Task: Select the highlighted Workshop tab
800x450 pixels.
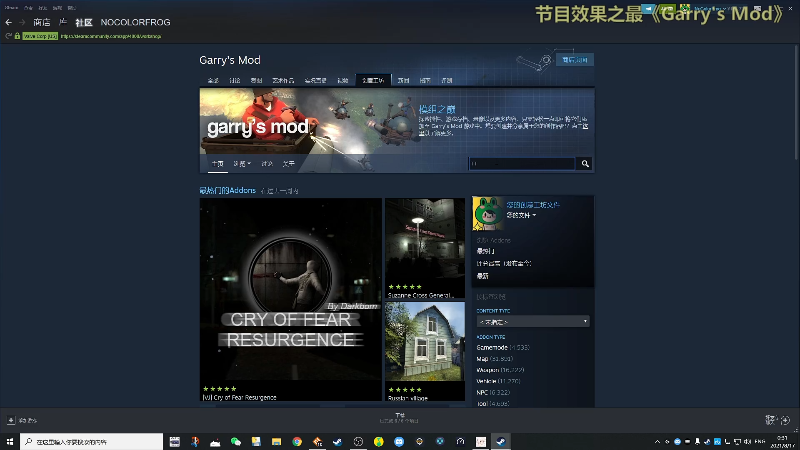Action: point(373,80)
